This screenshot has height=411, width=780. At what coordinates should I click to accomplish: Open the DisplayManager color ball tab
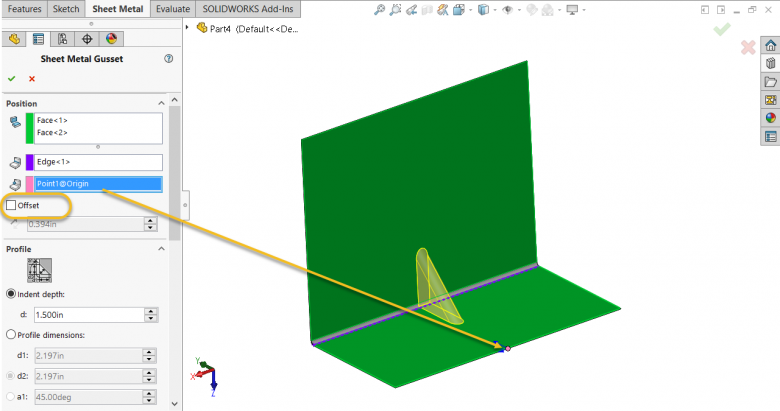[x=111, y=39]
